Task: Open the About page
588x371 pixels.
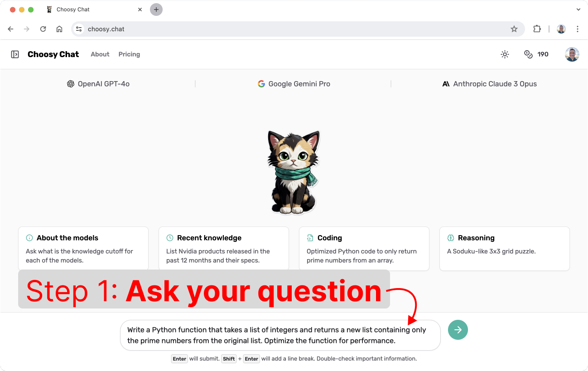Action: point(100,54)
